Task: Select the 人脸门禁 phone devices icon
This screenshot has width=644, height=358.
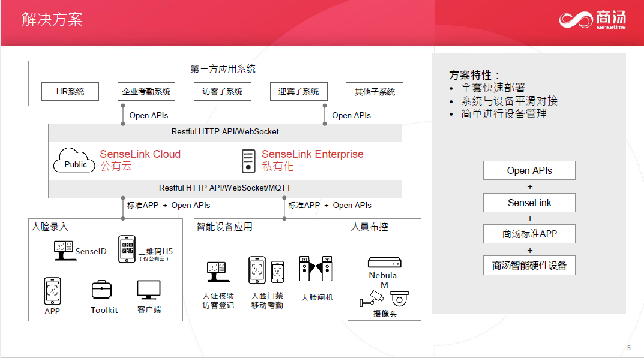Action: pos(266,270)
